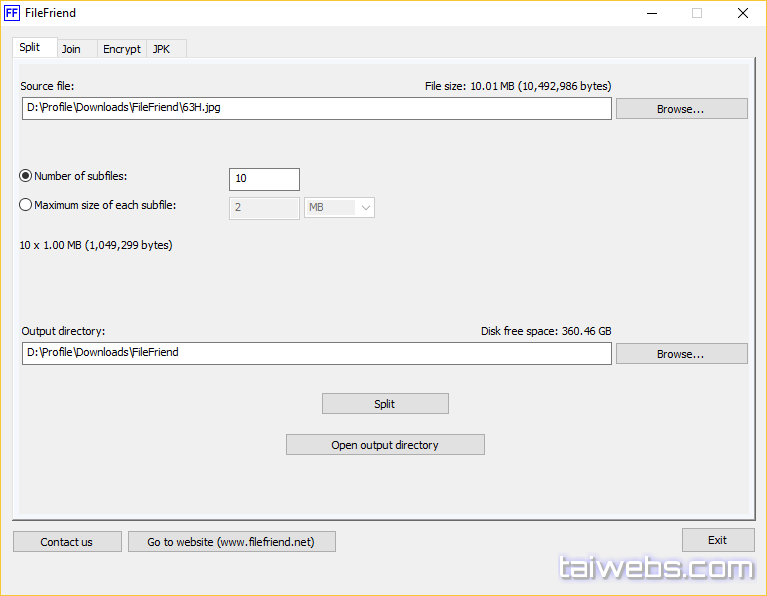Expand the MB size unit dropdown
The width and height of the screenshot is (767, 596).
[x=340, y=208]
